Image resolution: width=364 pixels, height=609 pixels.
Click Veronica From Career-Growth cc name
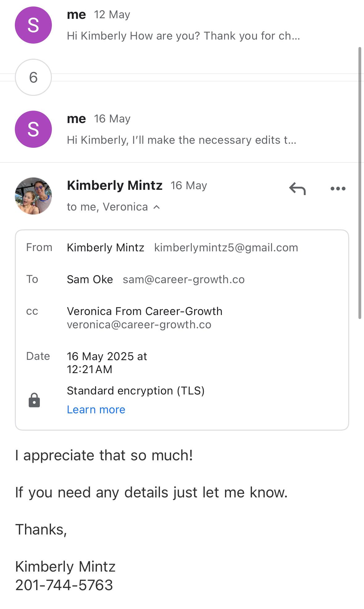(144, 311)
